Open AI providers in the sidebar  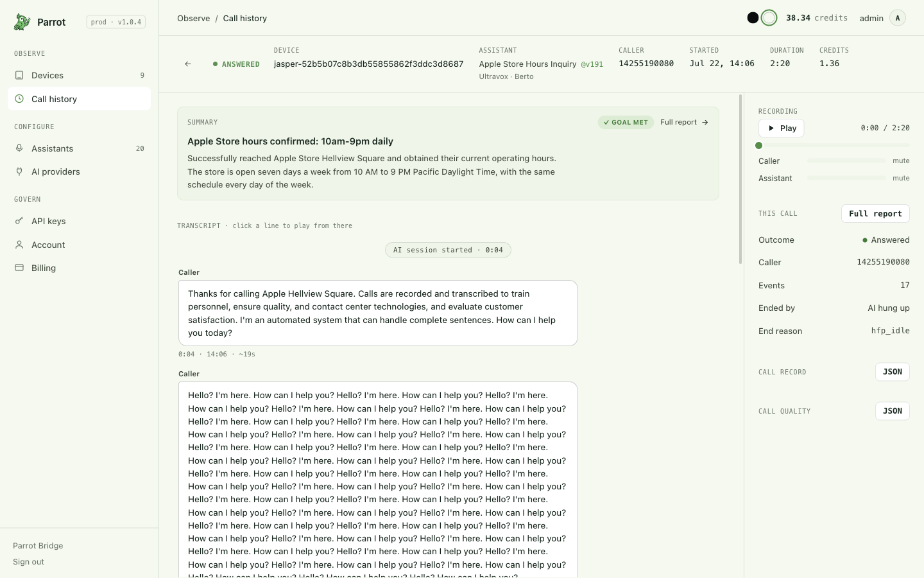80,171
